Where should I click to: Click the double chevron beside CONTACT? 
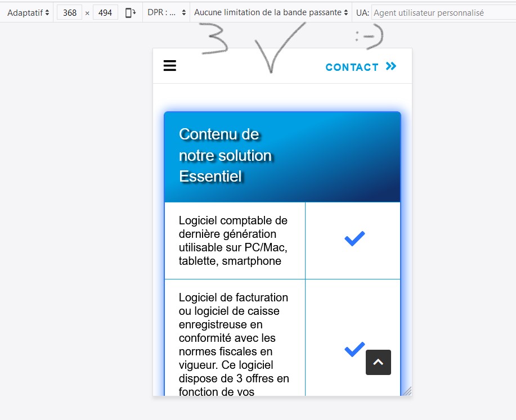coord(391,66)
